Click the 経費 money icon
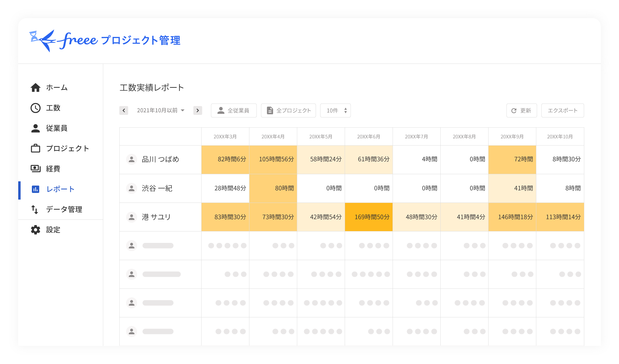This screenshot has height=364, width=619. (35, 169)
